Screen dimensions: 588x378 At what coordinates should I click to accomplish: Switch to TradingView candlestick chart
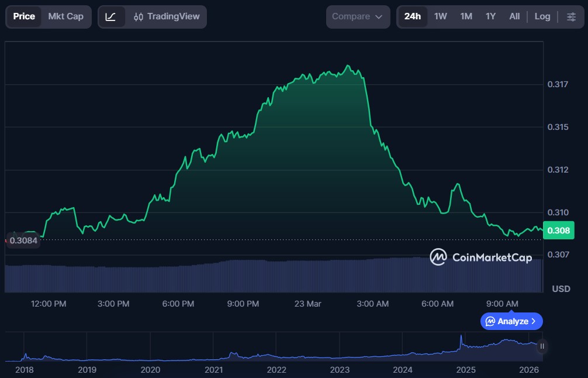tap(167, 17)
